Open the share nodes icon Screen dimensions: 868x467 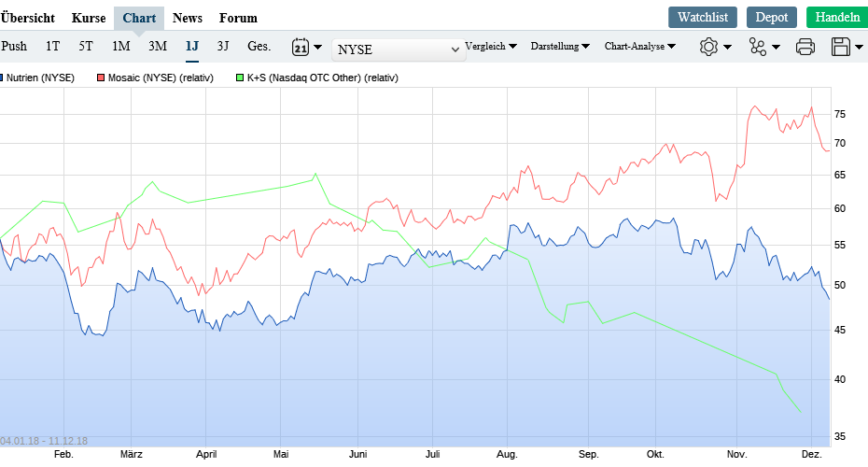pyautogui.click(x=758, y=47)
